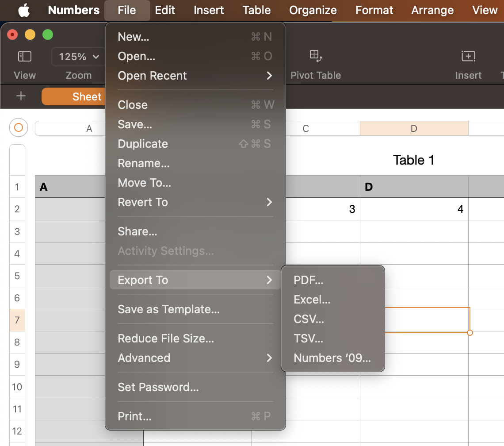This screenshot has width=504, height=446.
Task: Open the Numbers application menu
Action: [73, 10]
